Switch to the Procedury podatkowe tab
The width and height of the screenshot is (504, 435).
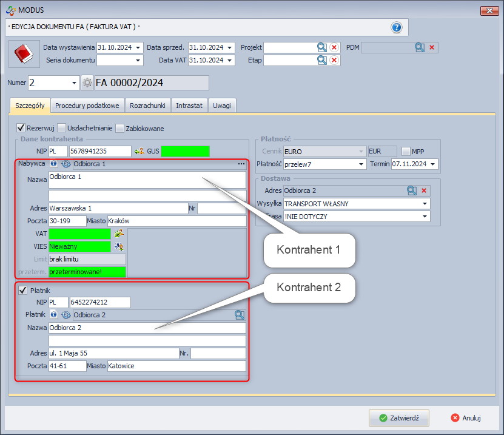tap(87, 106)
